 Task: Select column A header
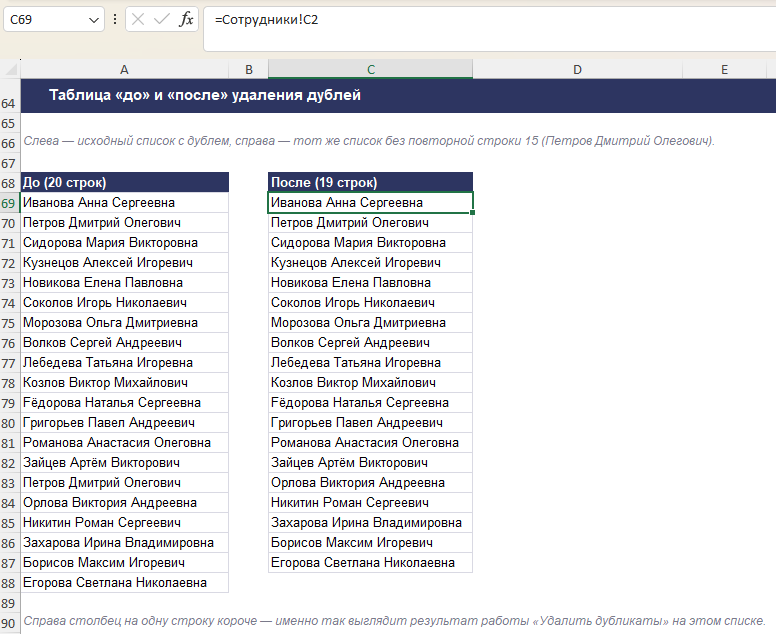coord(124,70)
